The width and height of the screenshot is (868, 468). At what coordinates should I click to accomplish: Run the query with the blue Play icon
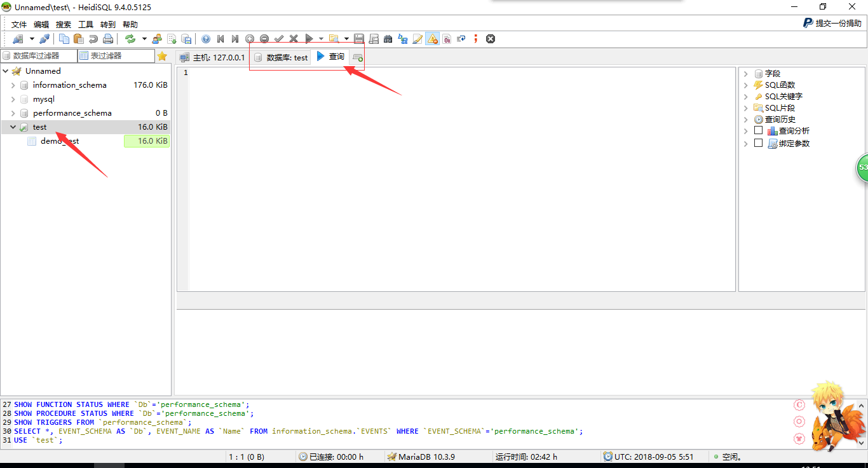point(308,39)
